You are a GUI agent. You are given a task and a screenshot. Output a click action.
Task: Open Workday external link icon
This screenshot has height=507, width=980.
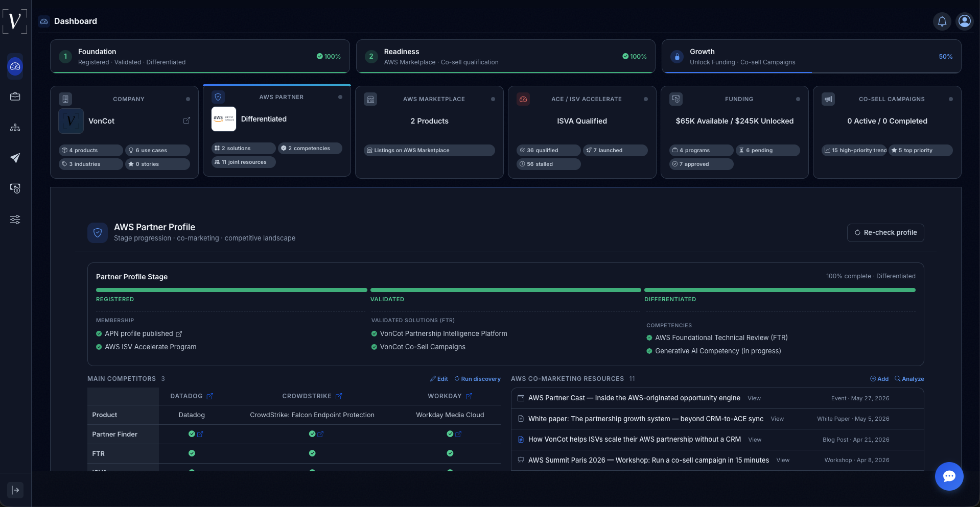[x=469, y=396]
